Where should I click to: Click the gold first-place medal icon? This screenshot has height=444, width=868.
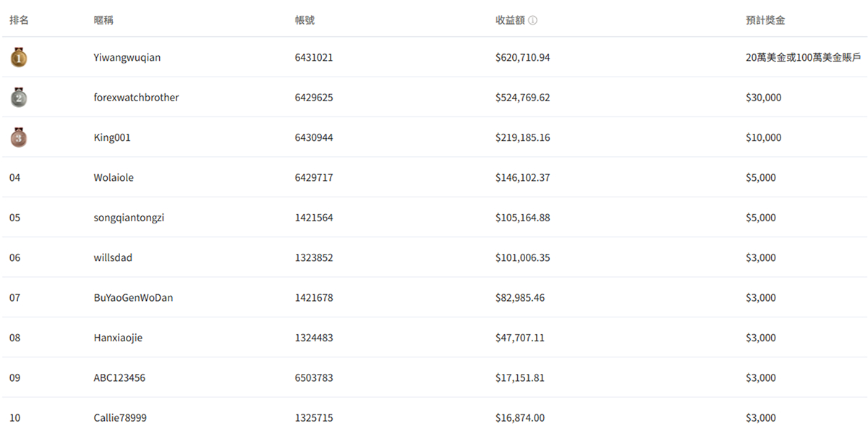coord(19,57)
